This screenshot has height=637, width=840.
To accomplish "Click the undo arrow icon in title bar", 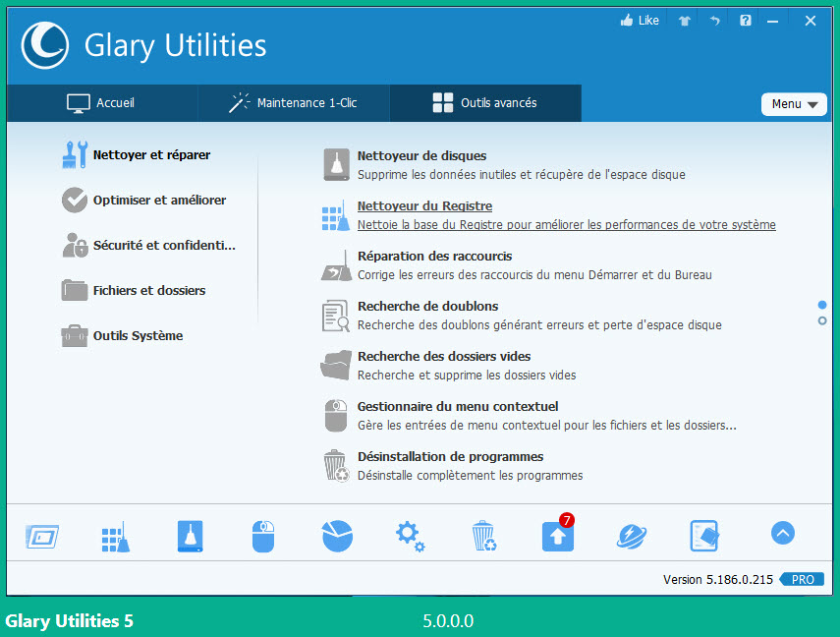I will (x=714, y=21).
